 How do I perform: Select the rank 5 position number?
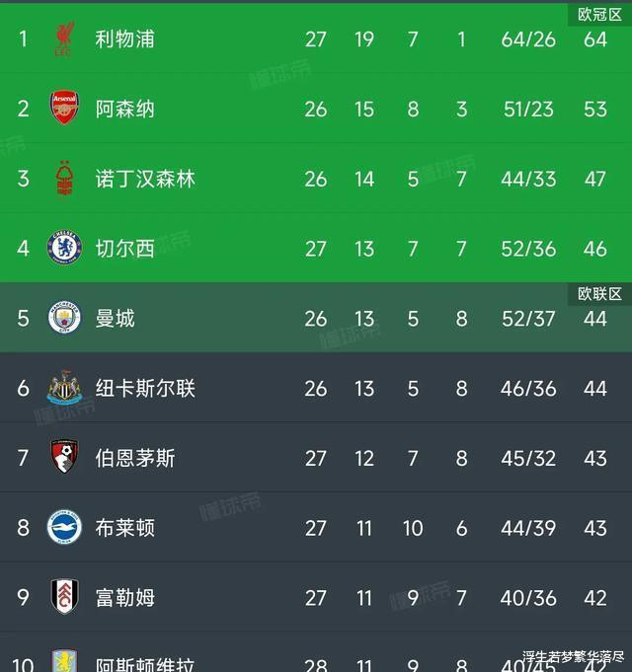click(x=24, y=318)
